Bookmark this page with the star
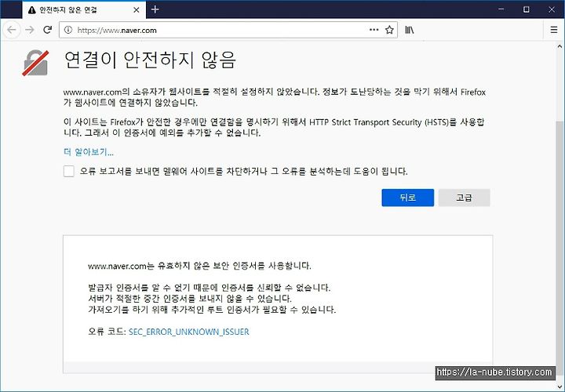The image size is (565, 392). 389,30
